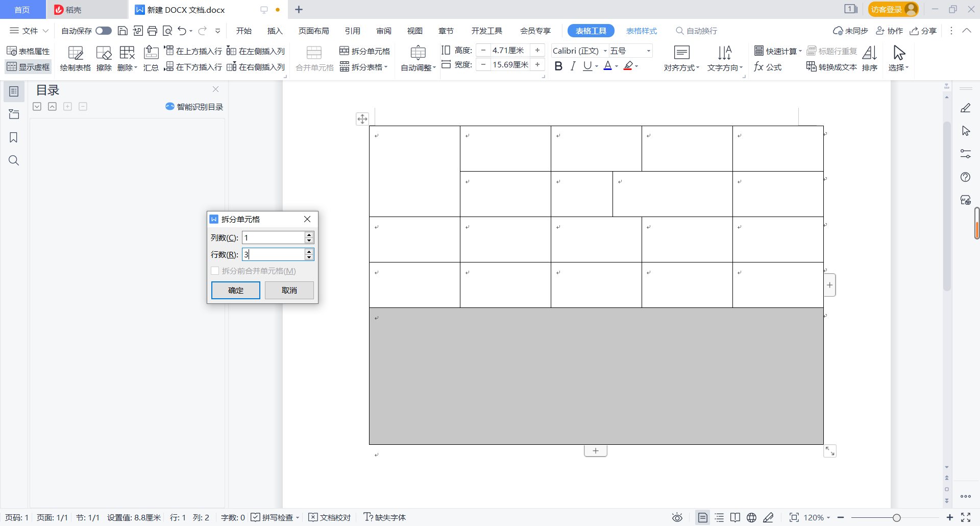Confirm split with 确定 button
980x526 pixels.
pyautogui.click(x=236, y=290)
